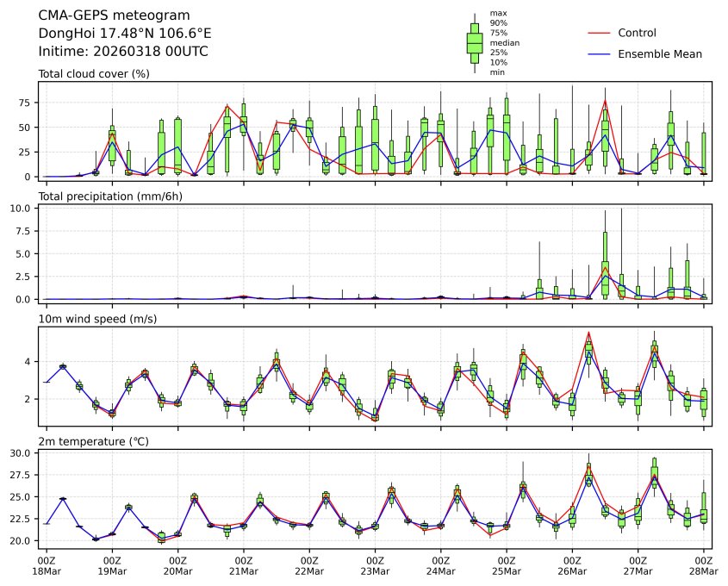The image size is (728, 586).
Task: Click the 10.0 tick on precipitation axis
Action: click(22, 209)
